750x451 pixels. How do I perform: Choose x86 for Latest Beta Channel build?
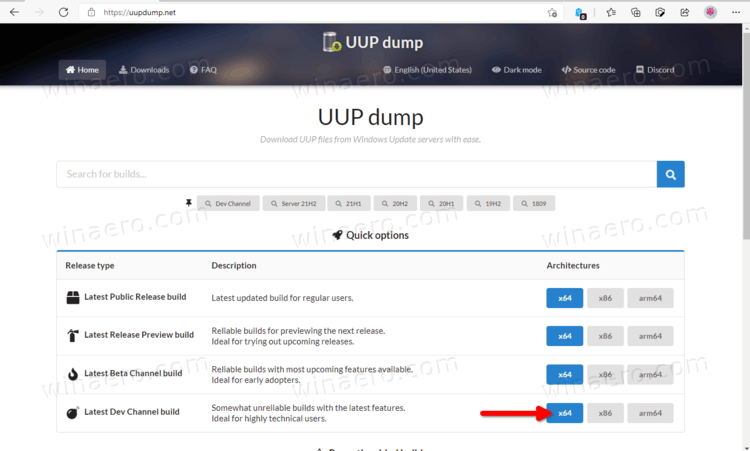click(x=605, y=374)
